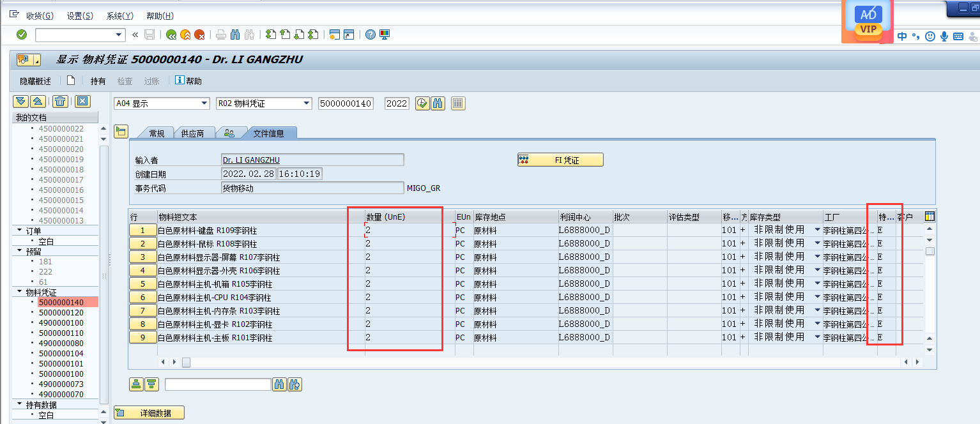
Task: Open the 非限制使用 dropdown on row 1
Action: point(816,230)
